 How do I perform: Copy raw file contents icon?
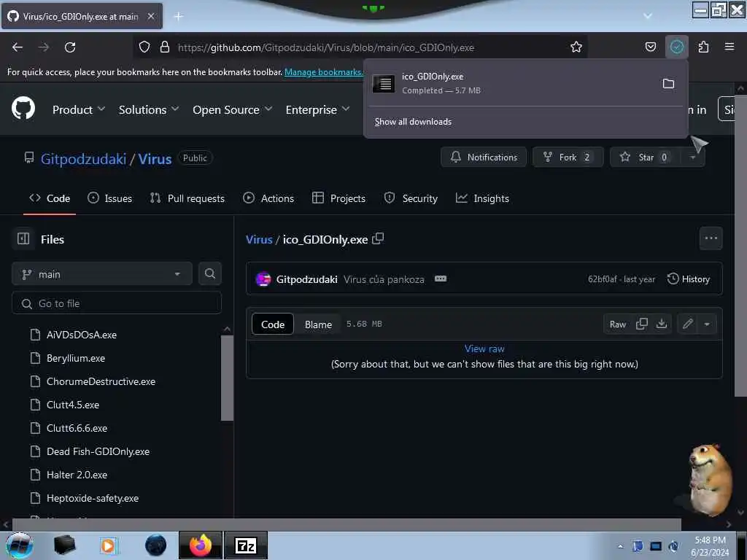(642, 324)
